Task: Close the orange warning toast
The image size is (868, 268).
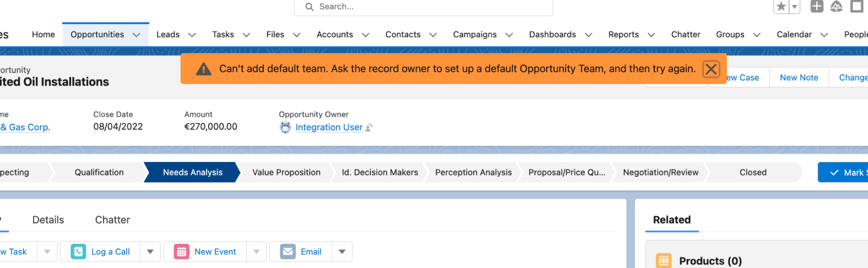Action: 711,69
